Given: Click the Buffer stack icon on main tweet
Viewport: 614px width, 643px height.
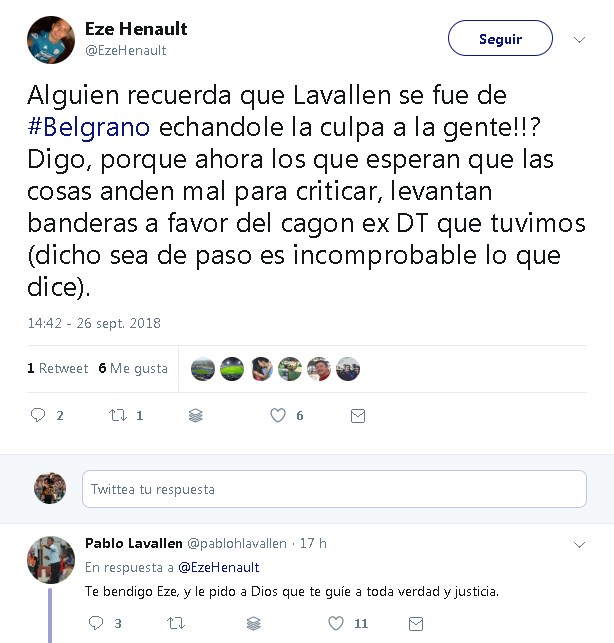Looking at the screenshot, I should (196, 416).
